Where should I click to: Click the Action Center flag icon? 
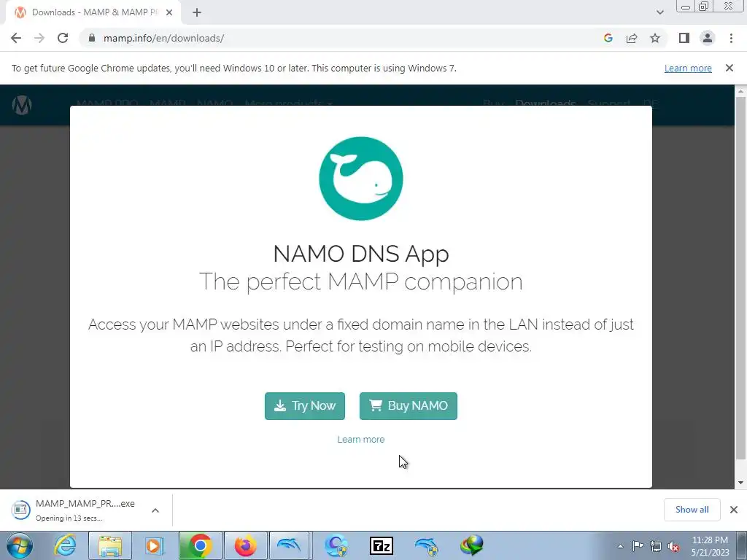(x=638, y=546)
